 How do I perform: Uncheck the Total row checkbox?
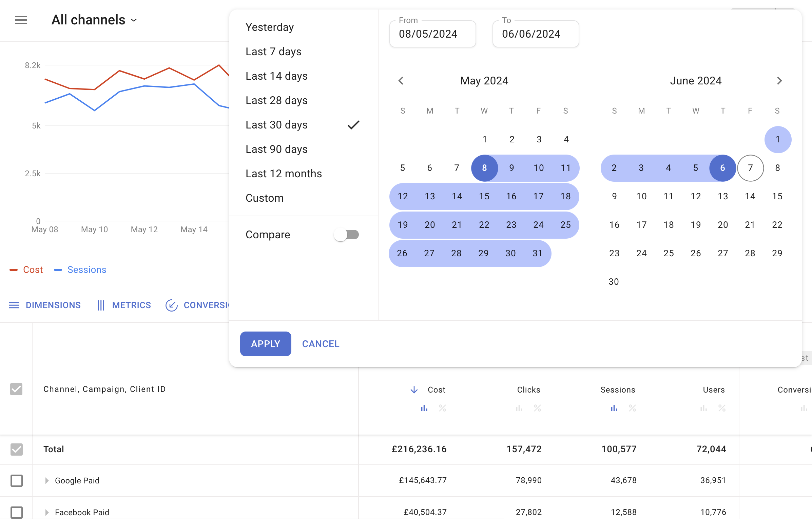point(17,449)
